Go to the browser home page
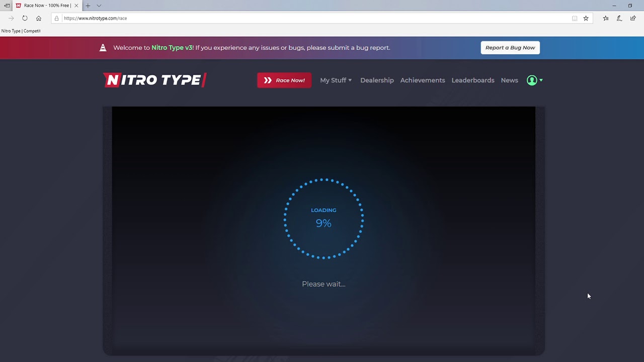Viewport: 644px width, 362px height. pos(39,18)
